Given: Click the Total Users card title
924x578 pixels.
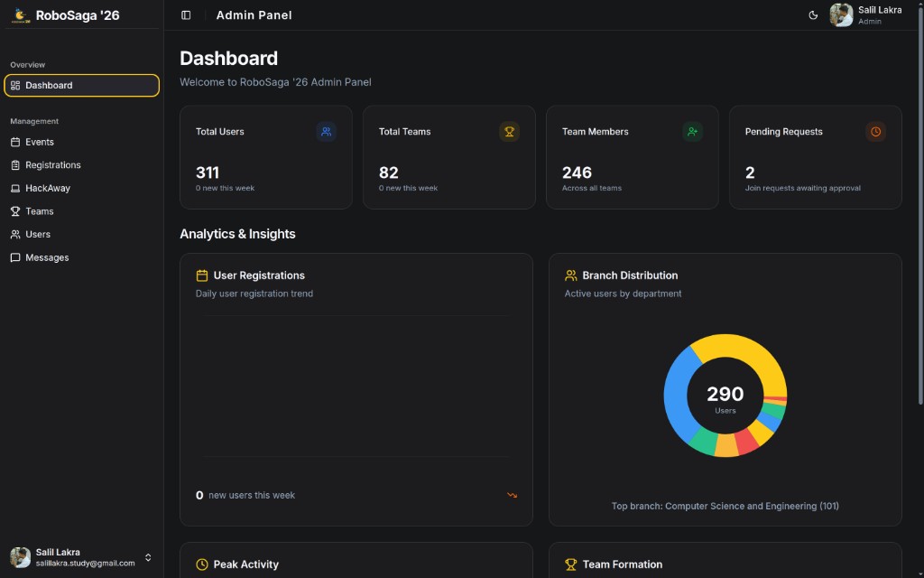Looking at the screenshot, I should coord(220,132).
